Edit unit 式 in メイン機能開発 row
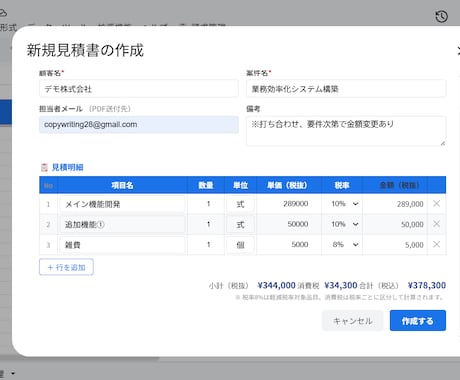The width and height of the screenshot is (460, 380). pyautogui.click(x=240, y=204)
